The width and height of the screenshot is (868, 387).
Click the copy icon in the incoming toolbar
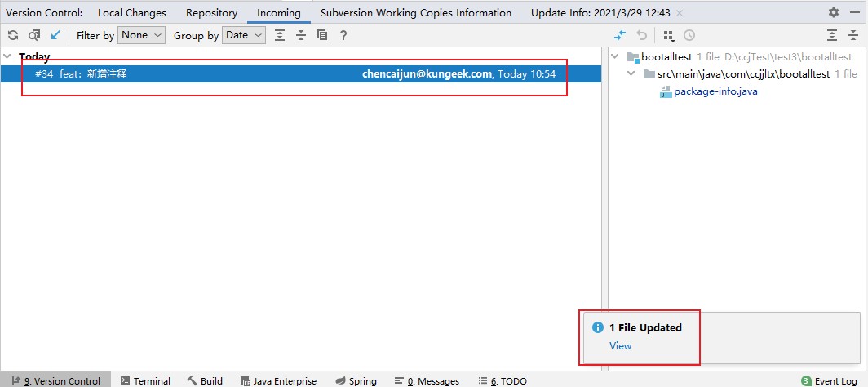coord(322,35)
